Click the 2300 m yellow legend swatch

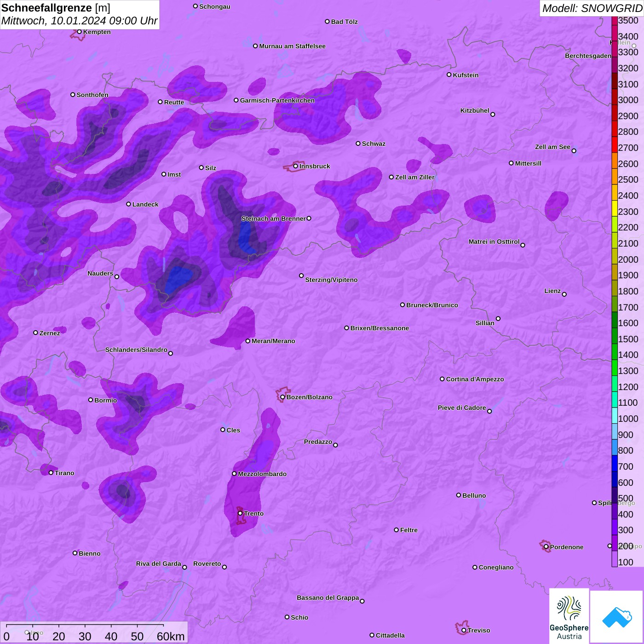tap(615, 208)
